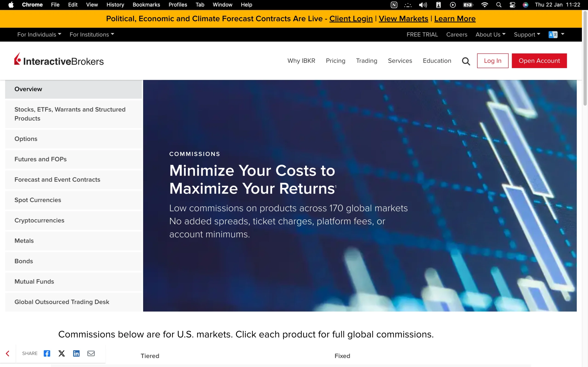
Task: Click the volume icon in menu bar
Action: [423, 5]
